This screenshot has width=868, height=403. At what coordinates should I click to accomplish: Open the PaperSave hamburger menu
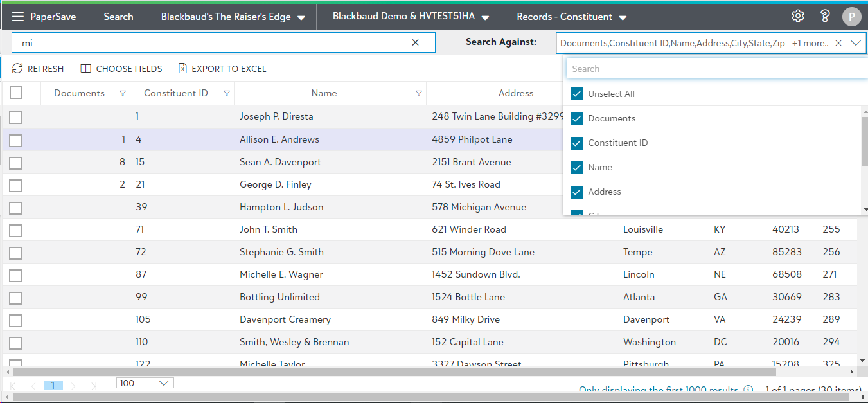[18, 17]
